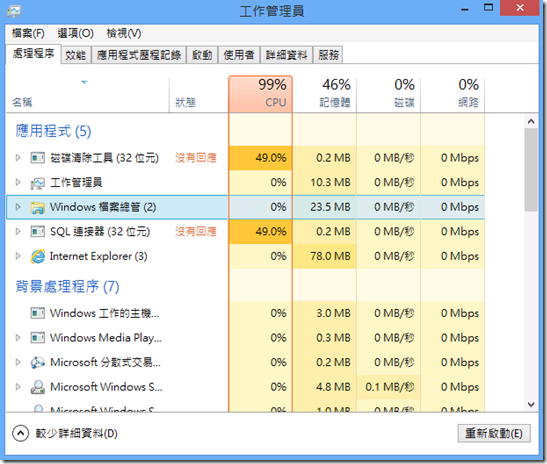Click 較少詳細資料(D) link text

click(76, 434)
